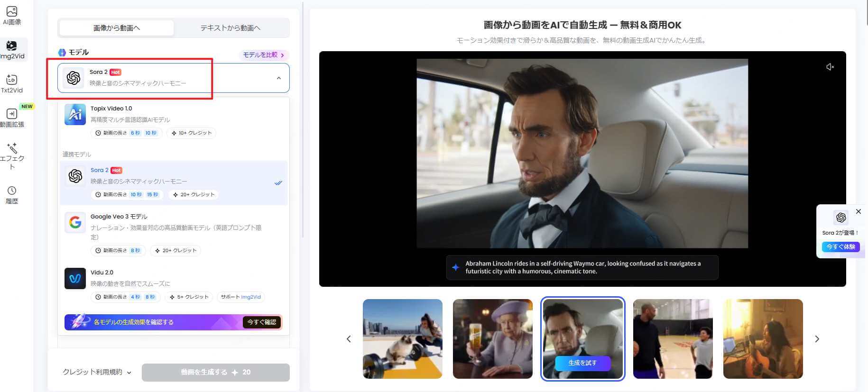Select the Img2Vid sidebar icon
Screen dimensions: 868x392
click(12, 46)
